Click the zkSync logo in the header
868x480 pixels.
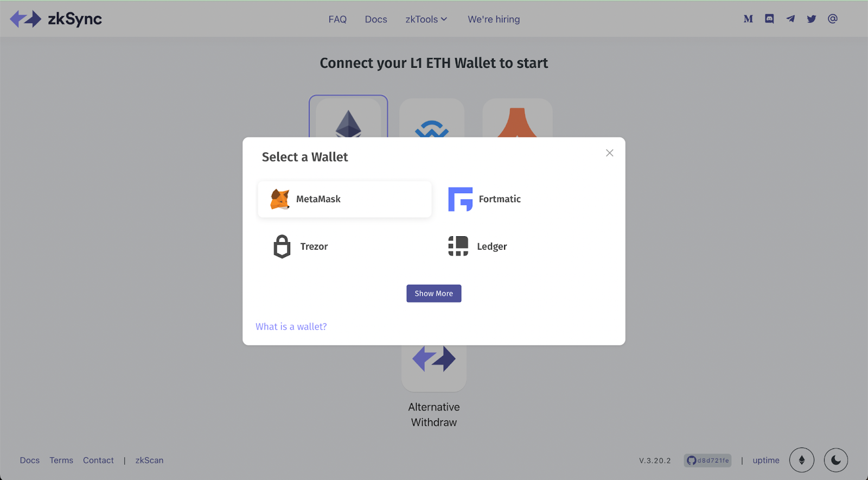click(56, 19)
